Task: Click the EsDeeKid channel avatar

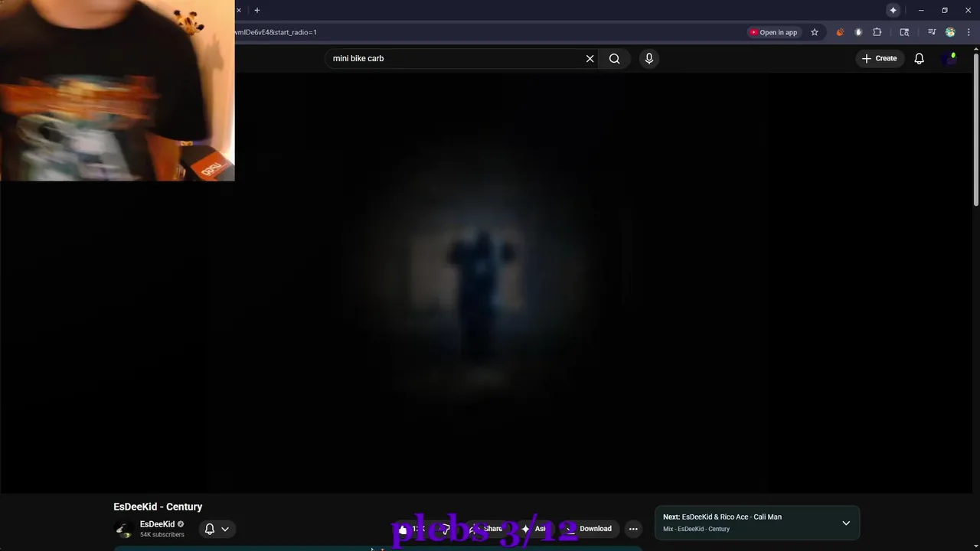Action: (122, 529)
